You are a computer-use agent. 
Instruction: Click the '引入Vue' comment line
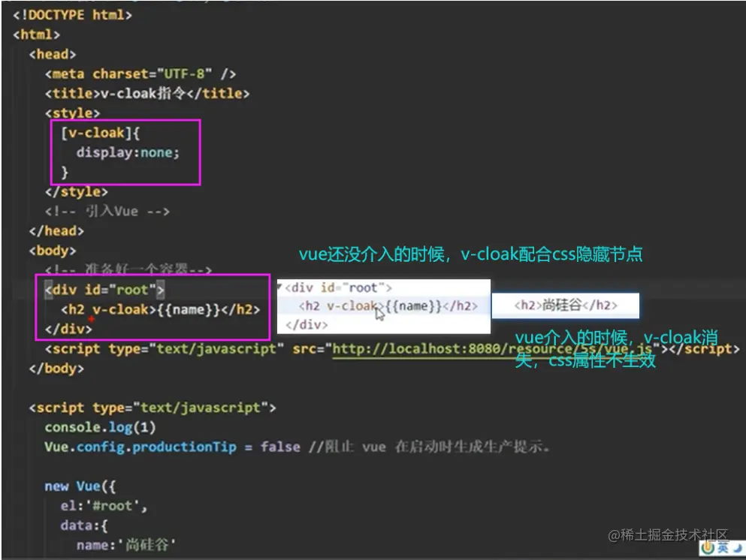(x=107, y=211)
